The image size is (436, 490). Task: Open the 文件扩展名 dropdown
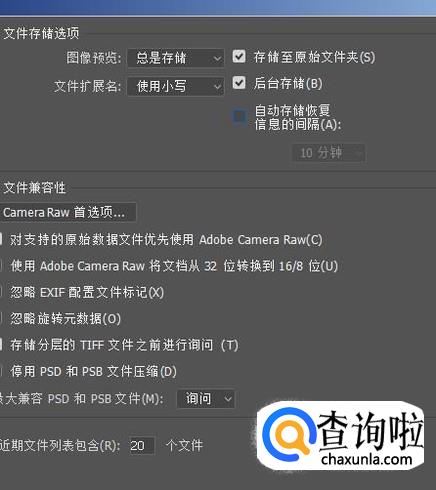click(x=176, y=86)
